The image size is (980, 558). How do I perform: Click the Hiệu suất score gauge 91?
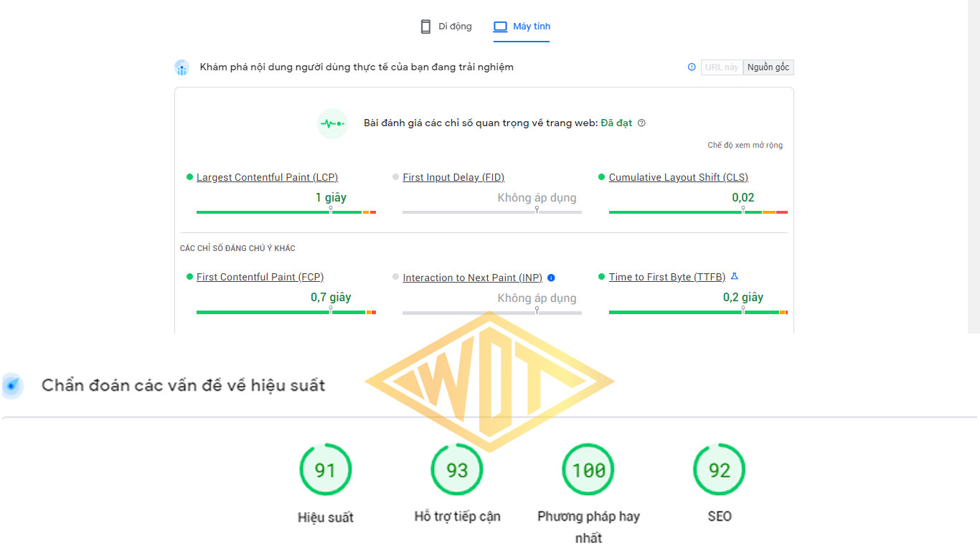(326, 470)
